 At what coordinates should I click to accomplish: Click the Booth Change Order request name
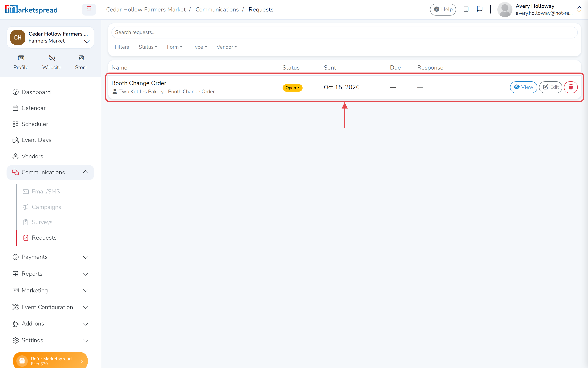tap(139, 83)
